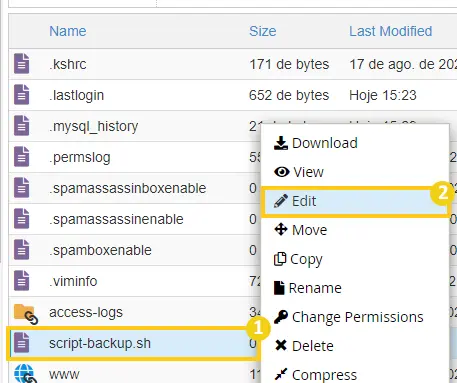Sort files by the Last Modified header

tap(391, 31)
